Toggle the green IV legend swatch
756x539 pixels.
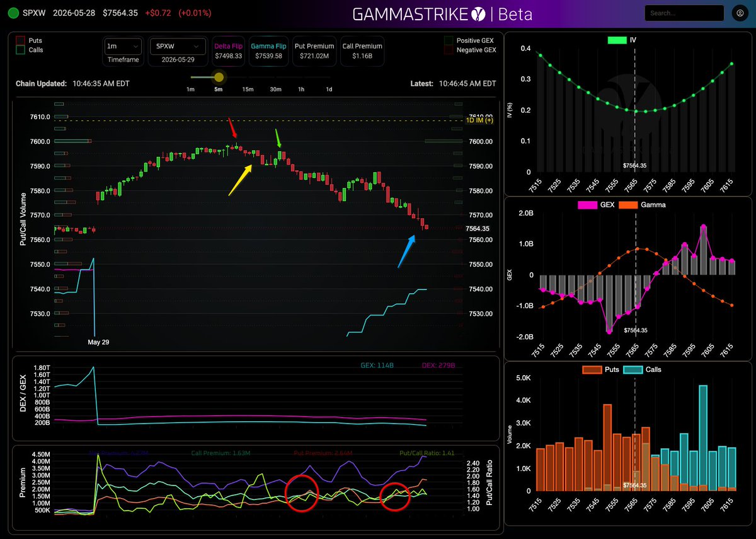click(617, 40)
